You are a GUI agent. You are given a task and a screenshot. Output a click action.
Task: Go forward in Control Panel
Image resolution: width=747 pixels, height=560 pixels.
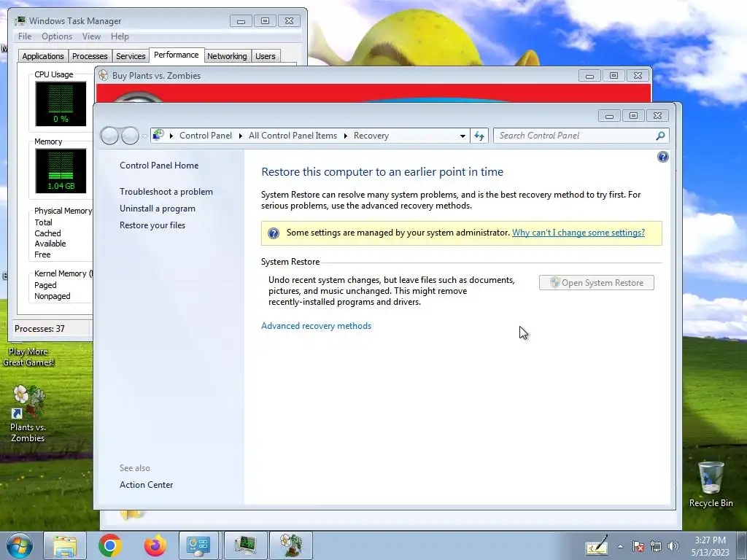point(130,136)
